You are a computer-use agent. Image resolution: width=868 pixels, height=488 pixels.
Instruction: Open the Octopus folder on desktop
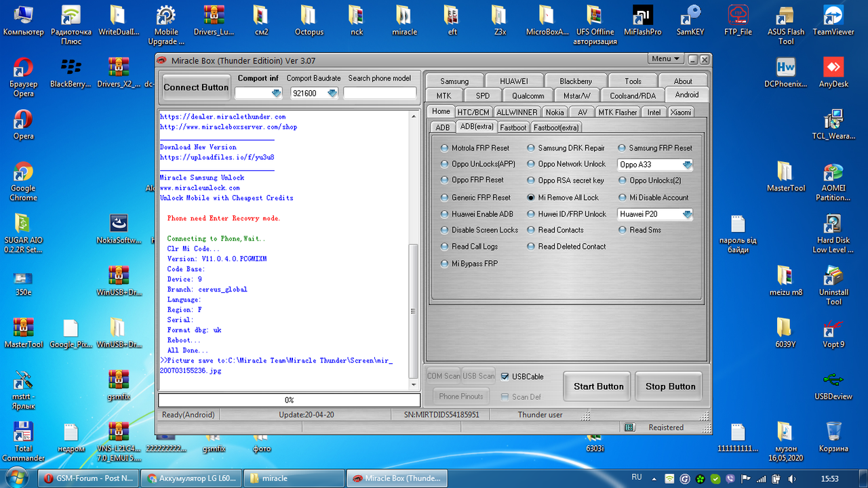[x=309, y=20]
